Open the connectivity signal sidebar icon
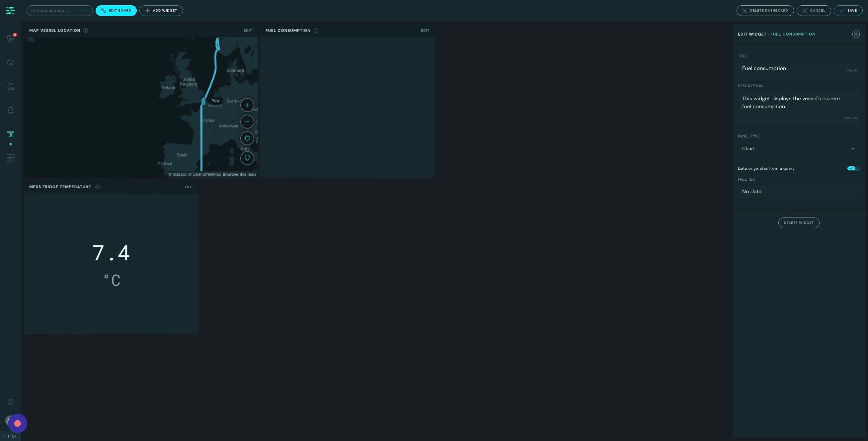This screenshot has height=441, width=868. 10,87
